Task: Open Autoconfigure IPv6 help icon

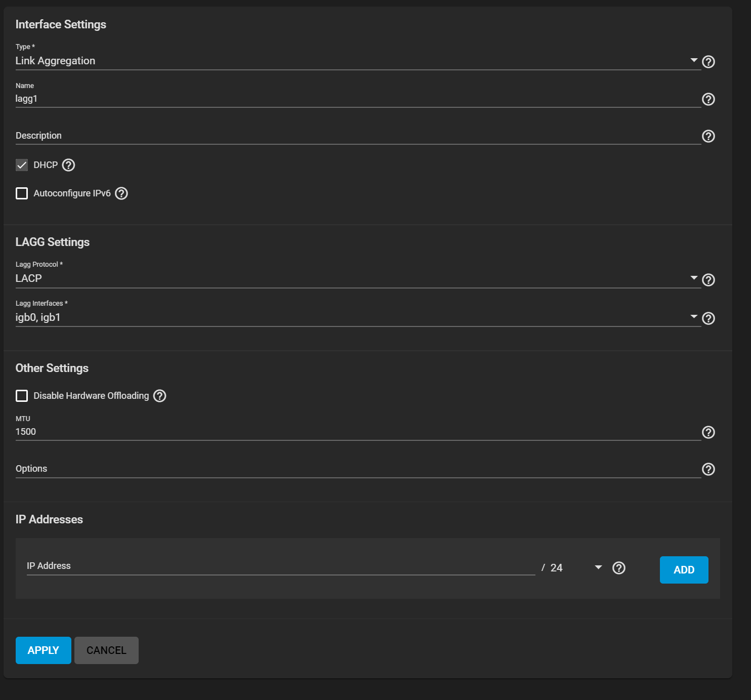Action: coord(121,193)
